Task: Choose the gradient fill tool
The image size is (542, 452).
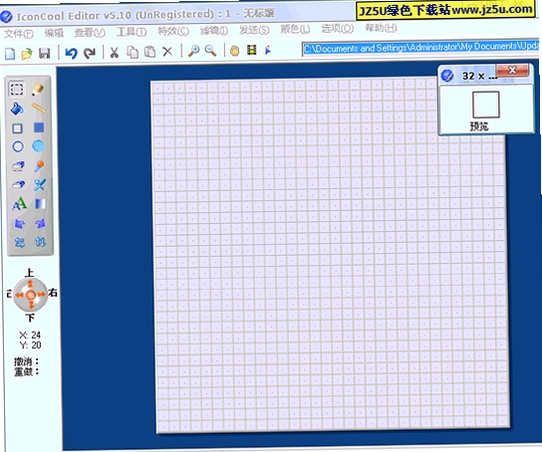Action: tap(40, 204)
